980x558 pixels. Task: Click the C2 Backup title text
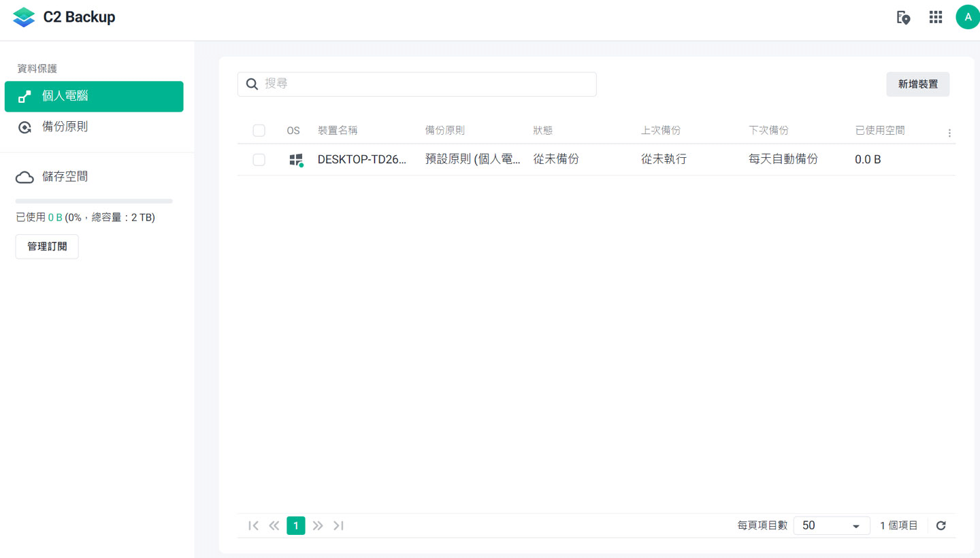[79, 18]
